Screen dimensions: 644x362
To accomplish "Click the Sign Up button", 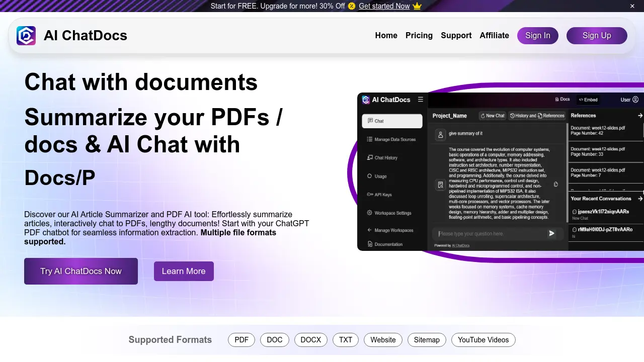I will 597,36.
